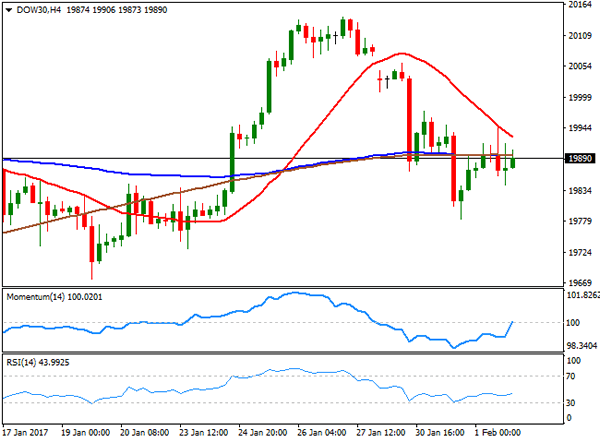Click time axis label 30 Jan 16:00

(440, 433)
